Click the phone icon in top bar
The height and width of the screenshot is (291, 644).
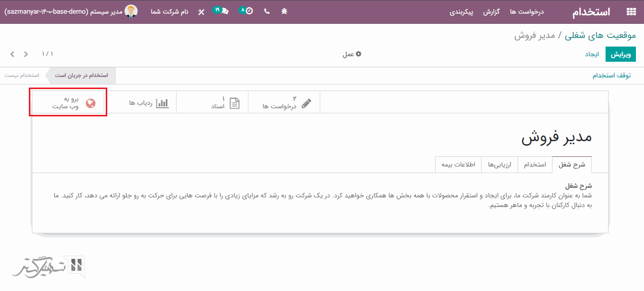[x=267, y=11]
